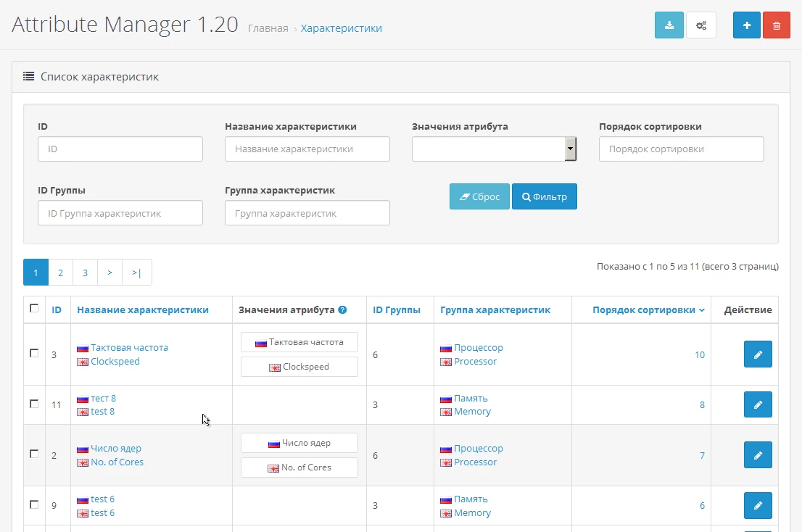Open the тест 8 attribute link

coord(103,398)
